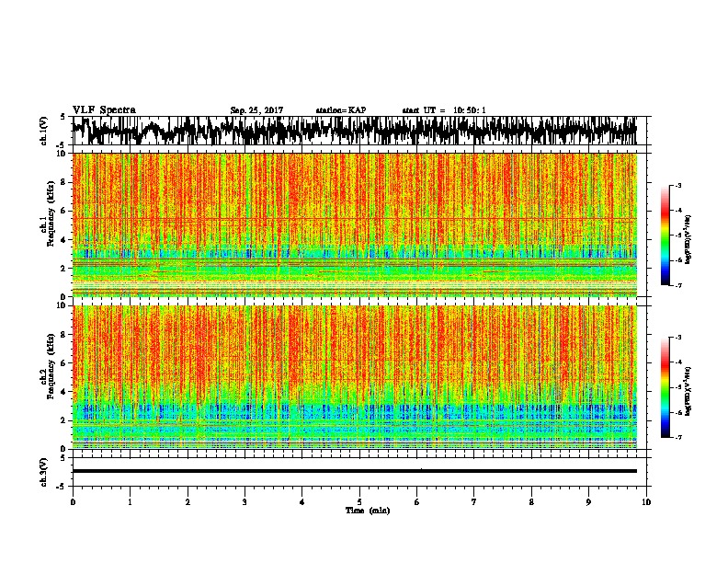Click the upper color bar's log(PSD) label

pyautogui.click(x=688, y=239)
